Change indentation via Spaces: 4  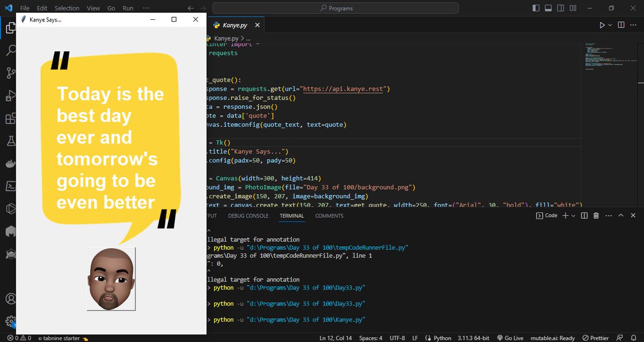pyautogui.click(x=371, y=338)
